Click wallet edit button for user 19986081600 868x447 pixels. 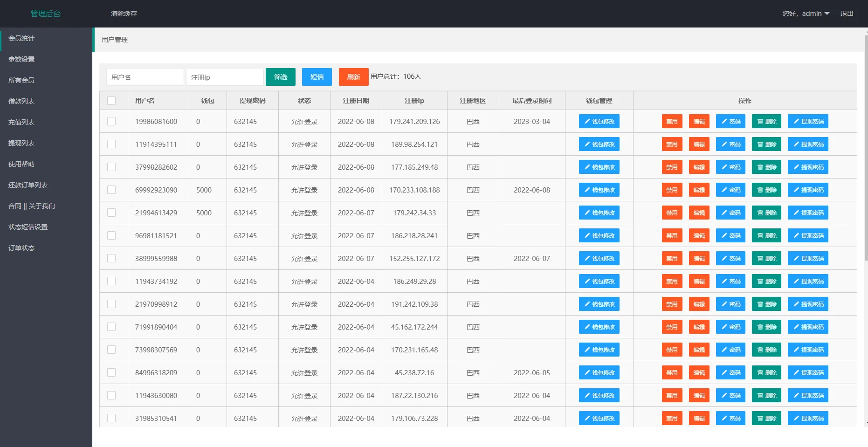(599, 121)
